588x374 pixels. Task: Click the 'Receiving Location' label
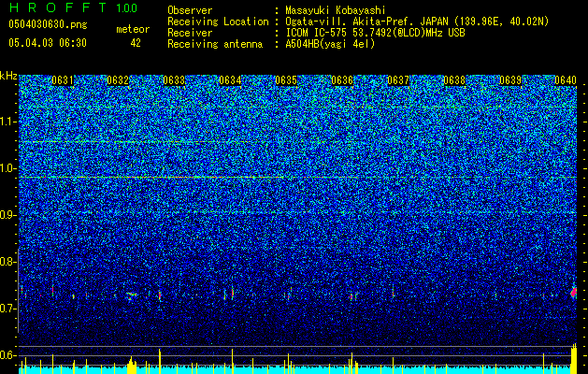tap(218, 22)
